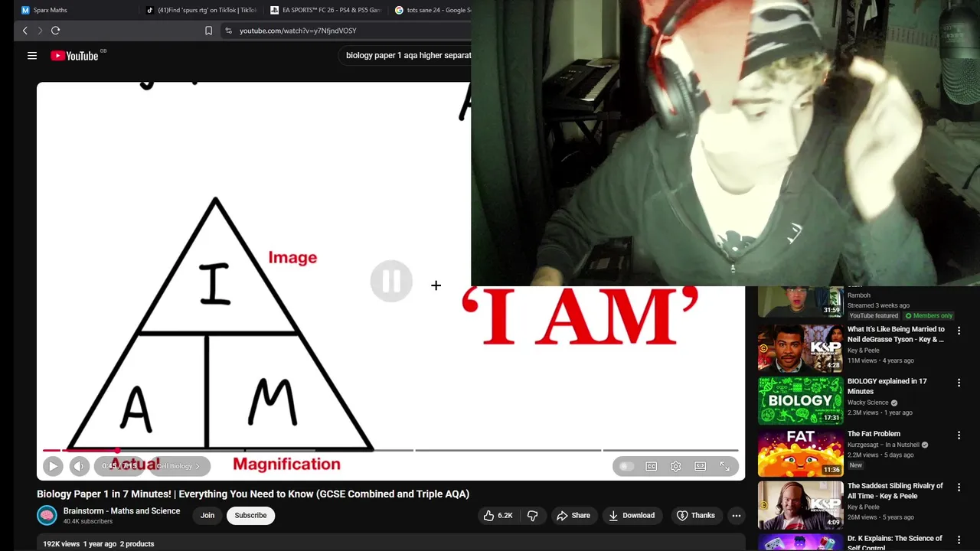
Task: Enter fullscreen mode on the video
Action: point(724,466)
